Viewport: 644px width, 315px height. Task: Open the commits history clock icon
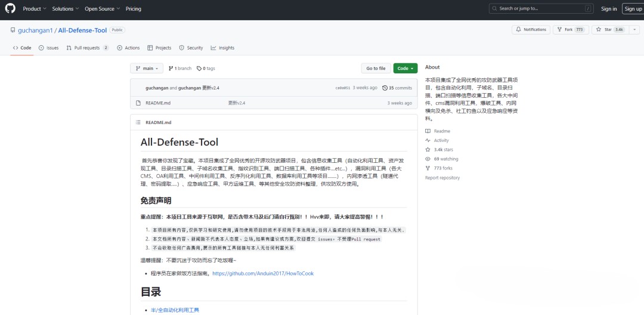(385, 88)
